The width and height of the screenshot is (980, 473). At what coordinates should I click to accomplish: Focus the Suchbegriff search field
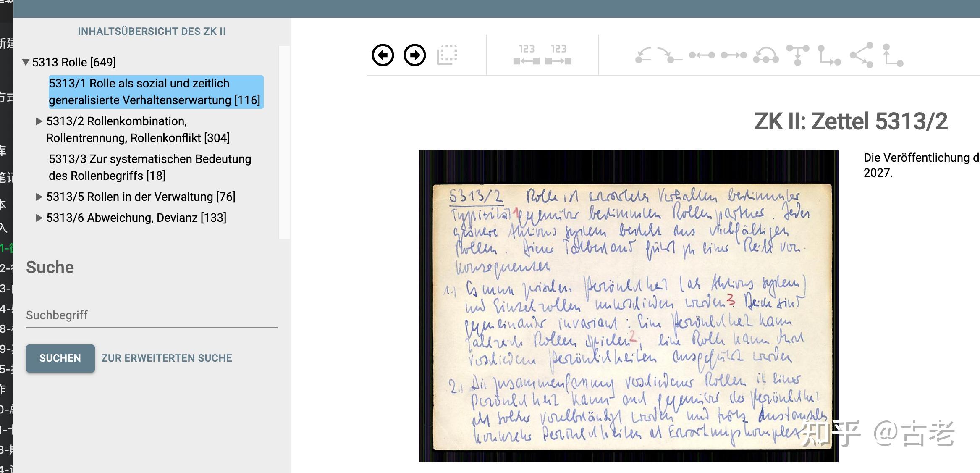[152, 315]
